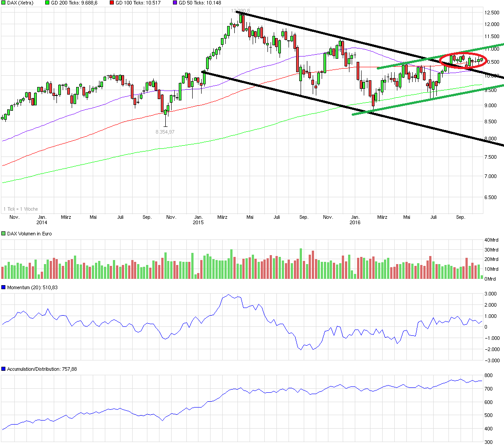
Task: Click the GD 100 Ticks red legend swatch
Action: click(112, 3)
